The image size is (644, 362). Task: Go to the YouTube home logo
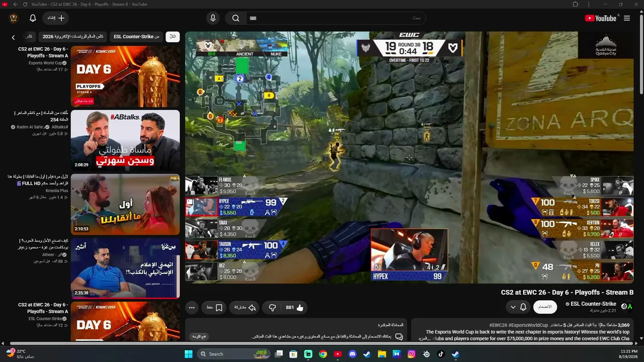(601, 18)
